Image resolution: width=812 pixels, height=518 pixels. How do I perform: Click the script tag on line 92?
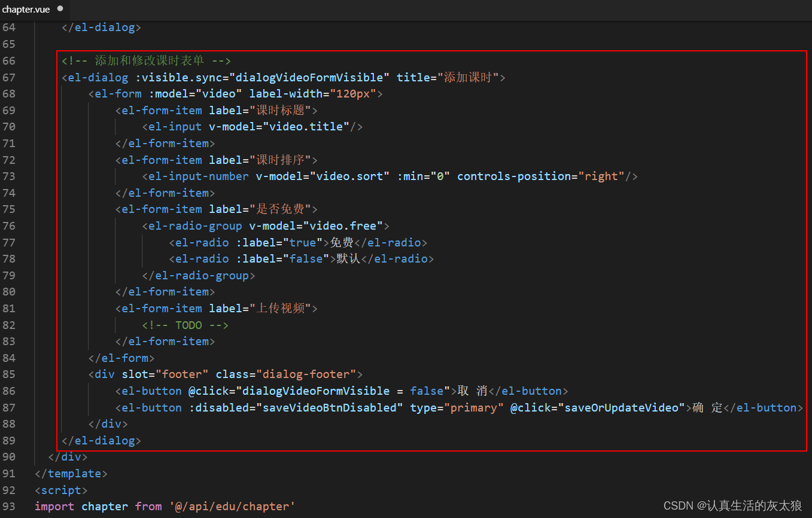[x=61, y=490]
